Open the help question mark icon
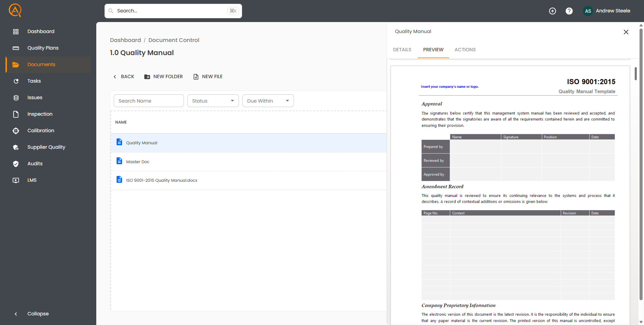This screenshot has width=644, height=325. [x=569, y=11]
